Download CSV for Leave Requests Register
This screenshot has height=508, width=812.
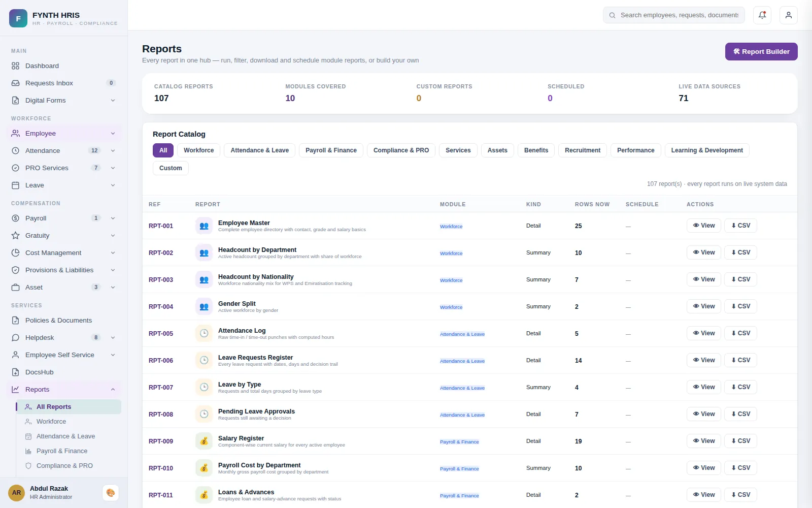pos(741,360)
